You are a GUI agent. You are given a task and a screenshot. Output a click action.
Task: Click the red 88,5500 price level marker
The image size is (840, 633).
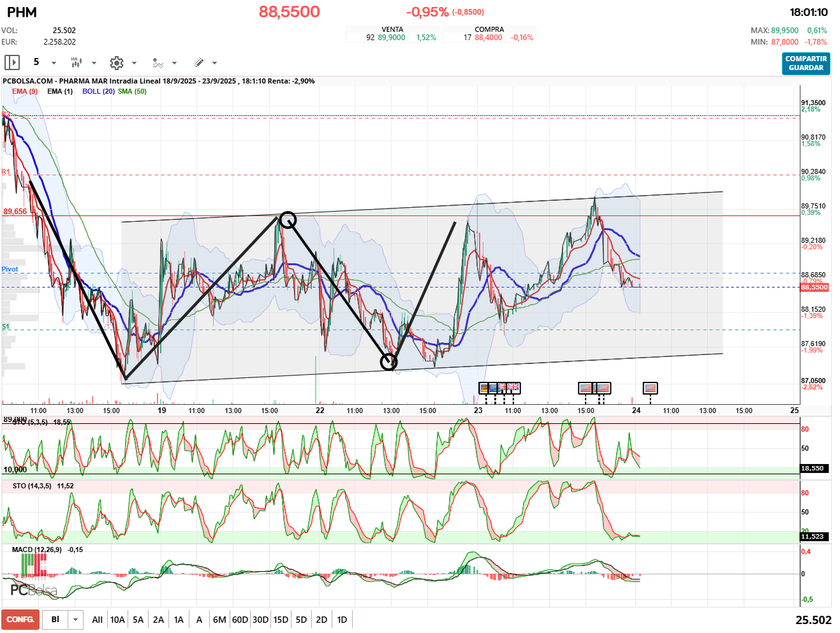[x=814, y=287]
